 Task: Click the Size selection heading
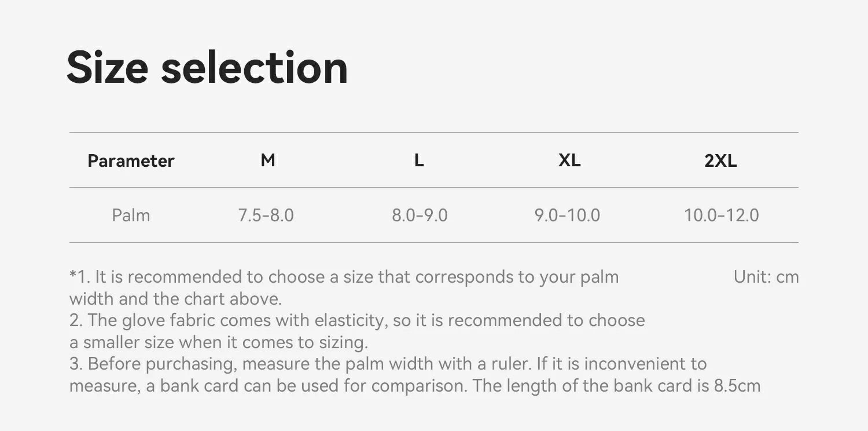click(x=207, y=68)
